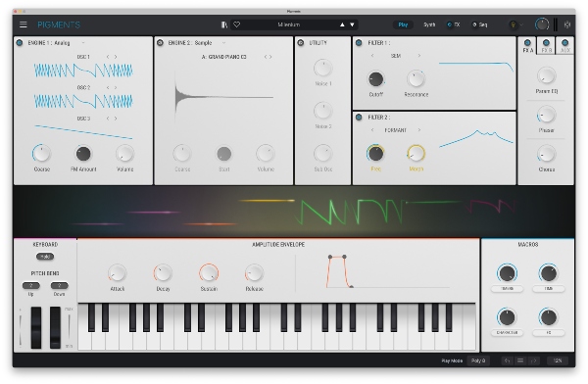Image resolution: width=588 pixels, height=384 pixels.
Task: Click the master volume knob
Action: pyautogui.click(x=542, y=24)
